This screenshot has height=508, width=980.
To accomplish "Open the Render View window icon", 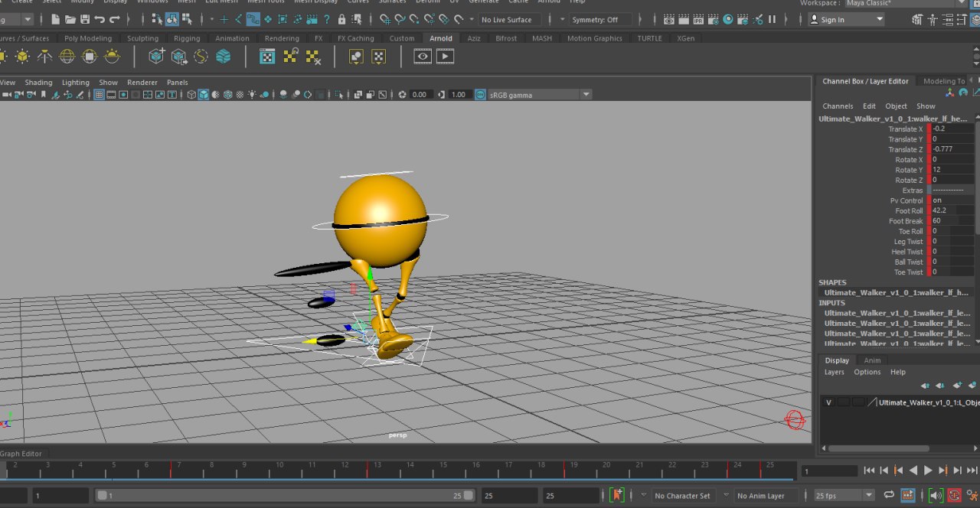I will coord(669,19).
